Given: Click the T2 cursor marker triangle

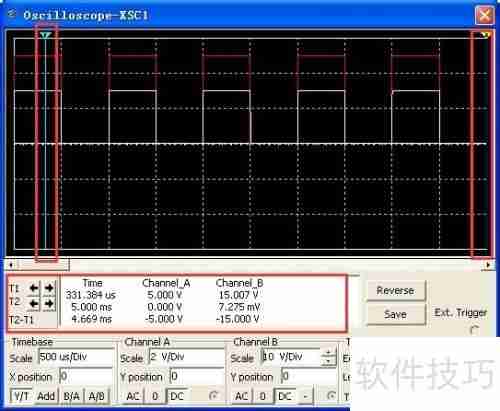Looking at the screenshot, I should pyautogui.click(x=485, y=35).
